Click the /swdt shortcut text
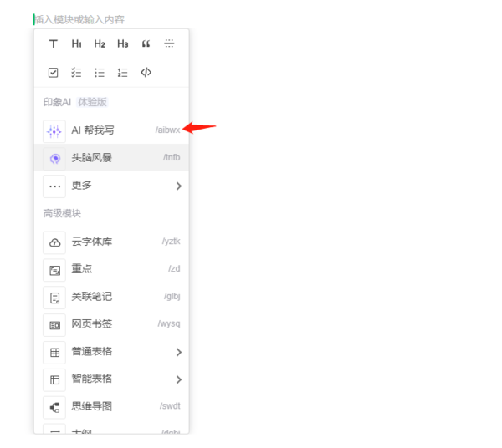This screenshot has height=448, width=502. tap(170, 406)
